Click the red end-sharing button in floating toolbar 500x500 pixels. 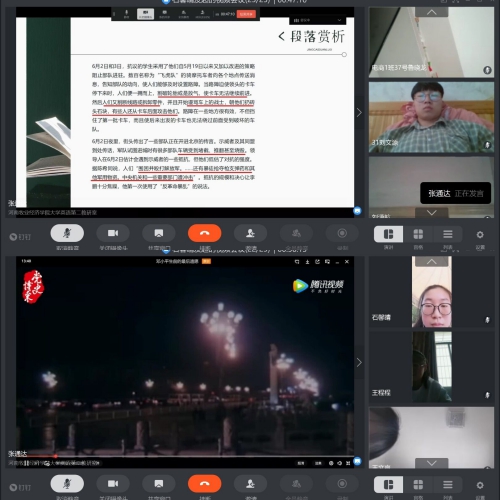click(x=246, y=14)
